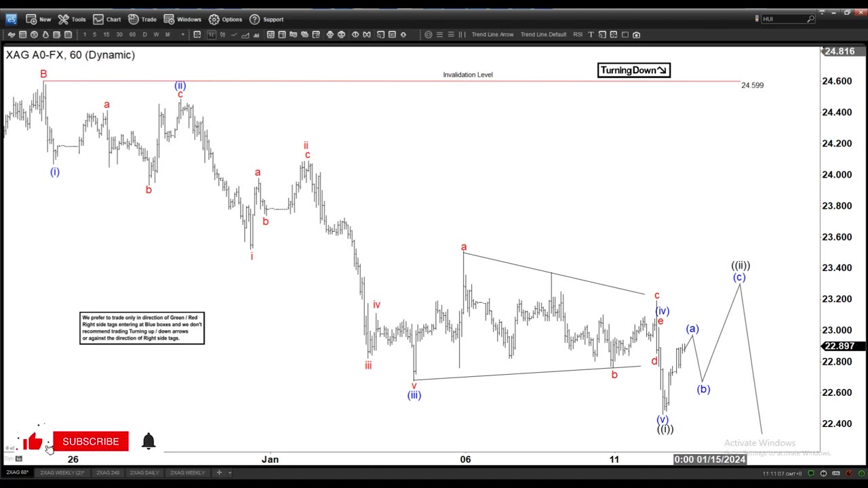Set the chart interval to 1 minute
Image resolution: width=868 pixels, height=488 pixels.
[84, 35]
